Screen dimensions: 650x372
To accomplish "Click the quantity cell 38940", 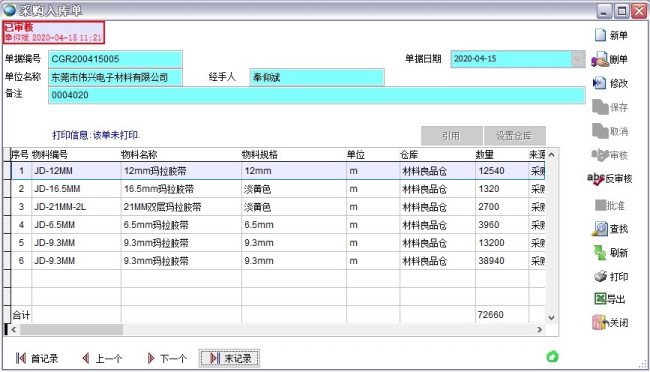I will [502, 261].
